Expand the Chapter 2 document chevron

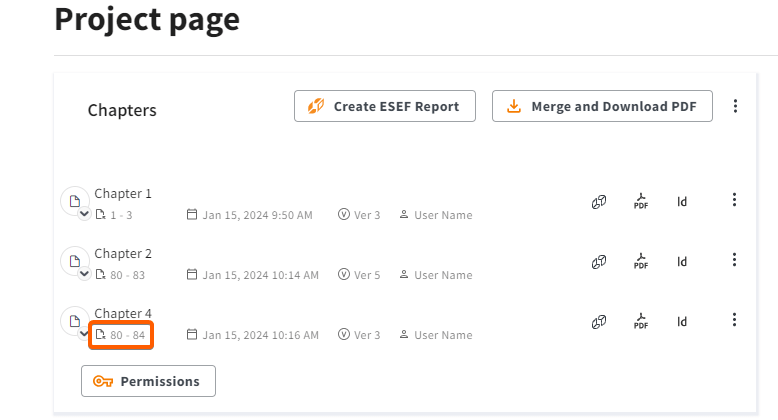click(85, 274)
